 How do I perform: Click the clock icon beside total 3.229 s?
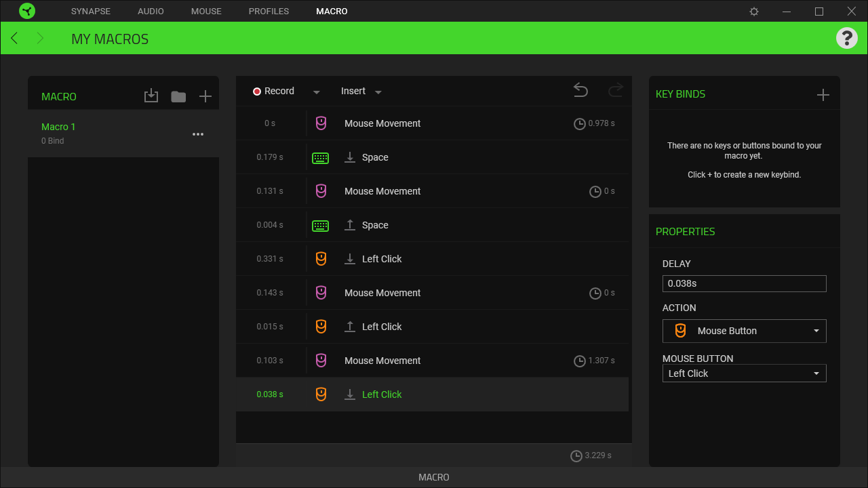point(576,456)
